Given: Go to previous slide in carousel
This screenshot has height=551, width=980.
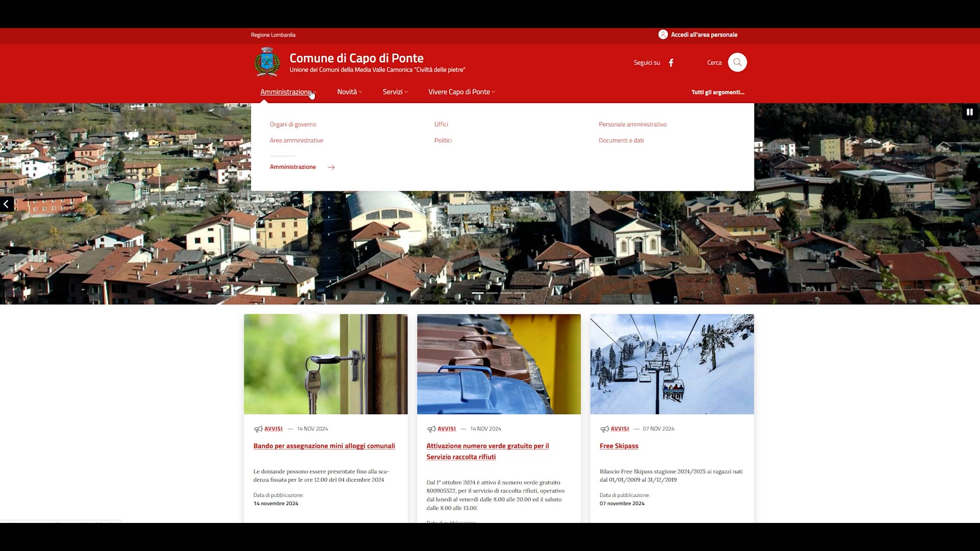Looking at the screenshot, I should coord(7,204).
